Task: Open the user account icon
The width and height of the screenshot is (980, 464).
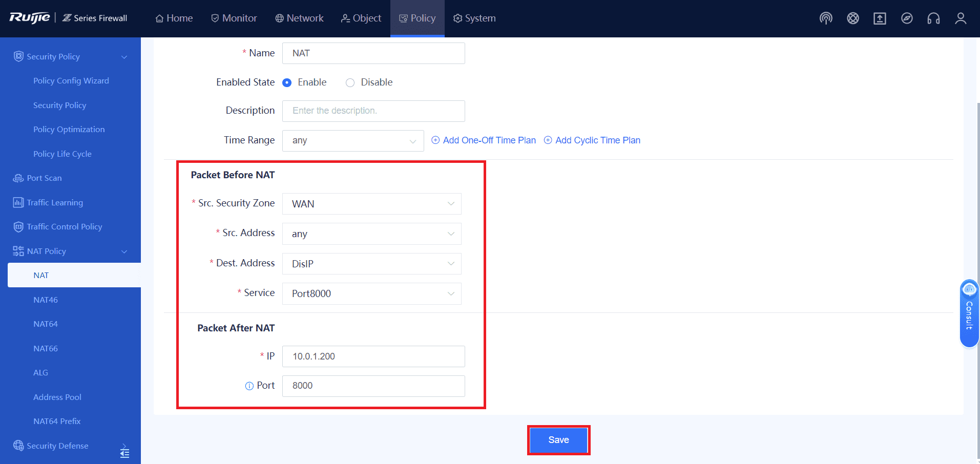Action: click(x=961, y=18)
